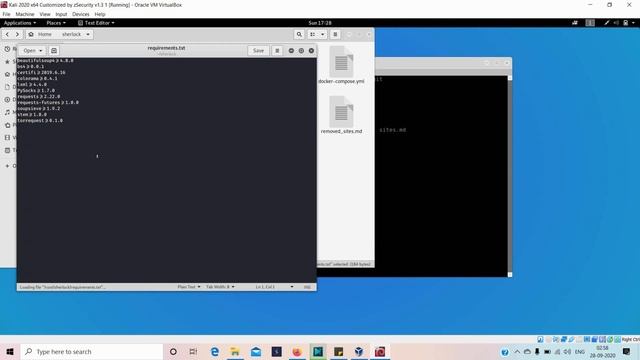Open Music in file manager sidebar

pos(8,112)
